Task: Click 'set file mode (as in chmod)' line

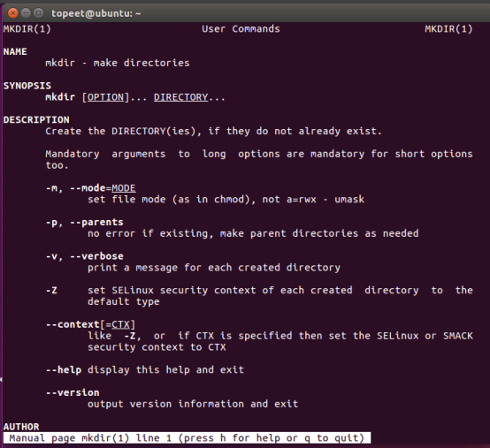Action: [226, 199]
